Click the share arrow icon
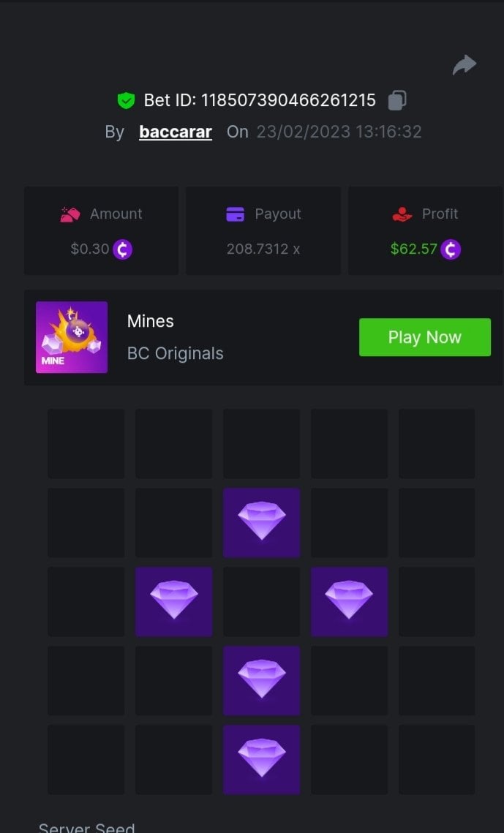This screenshot has width=504, height=833. pyautogui.click(x=464, y=65)
